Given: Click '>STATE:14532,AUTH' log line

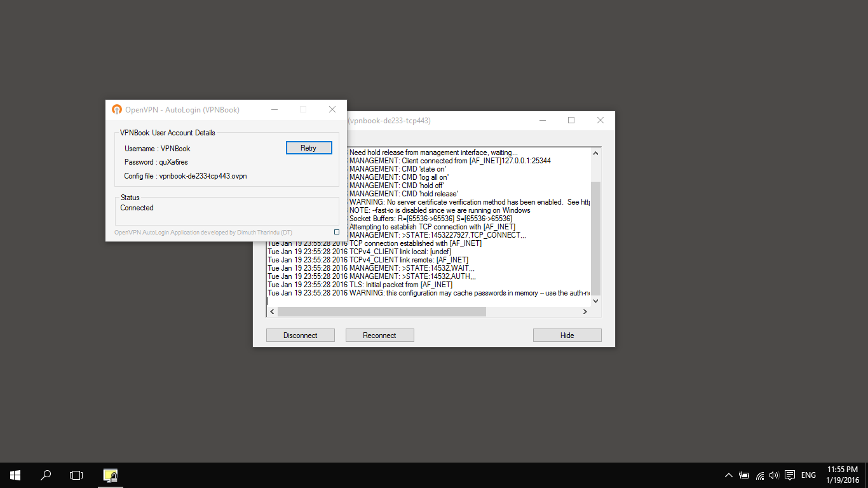Looking at the screenshot, I should pyautogui.click(x=372, y=276).
